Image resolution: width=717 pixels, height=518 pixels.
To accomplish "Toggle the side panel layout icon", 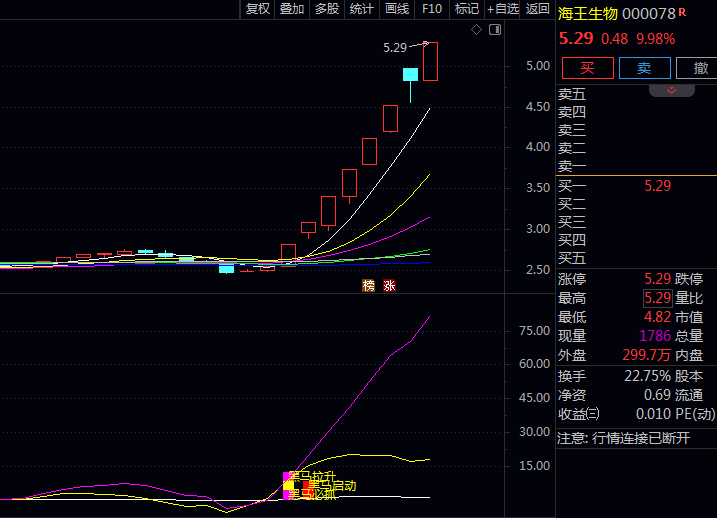I will pyautogui.click(x=495, y=30).
